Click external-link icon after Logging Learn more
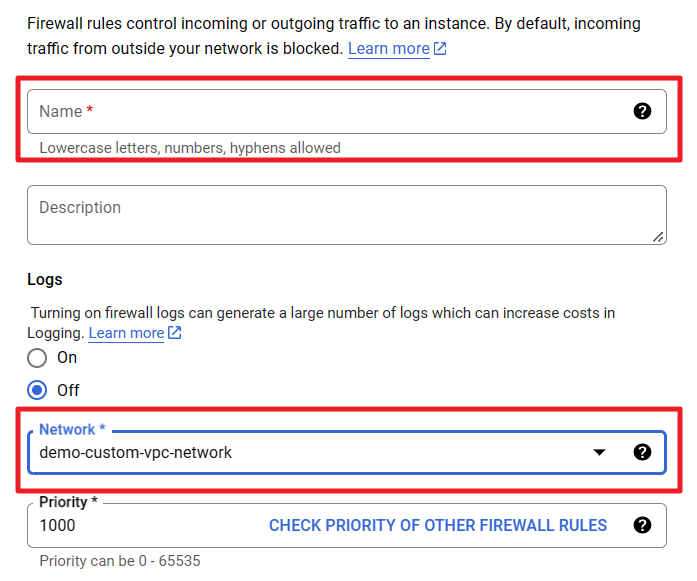Image resolution: width=697 pixels, height=581 pixels. point(175,333)
